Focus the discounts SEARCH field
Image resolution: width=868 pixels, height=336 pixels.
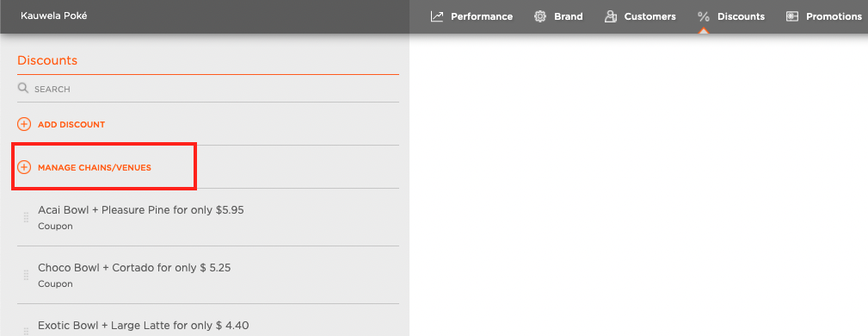point(208,89)
